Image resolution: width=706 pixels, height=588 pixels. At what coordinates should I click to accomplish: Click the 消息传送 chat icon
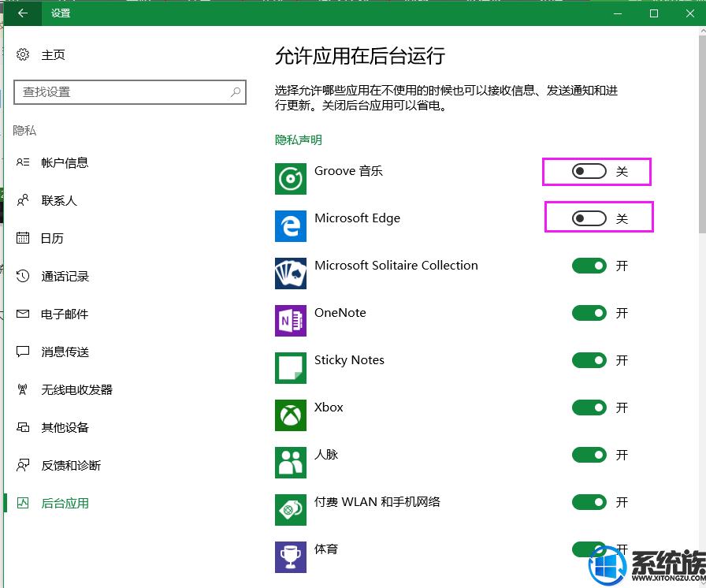click(23, 352)
